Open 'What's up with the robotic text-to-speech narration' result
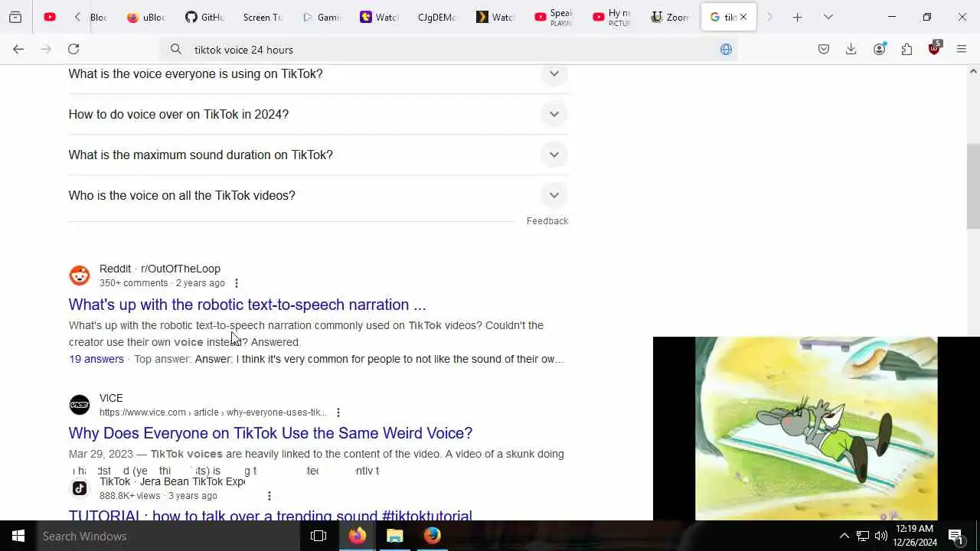Viewport: 980px width, 551px height. pyautogui.click(x=247, y=305)
